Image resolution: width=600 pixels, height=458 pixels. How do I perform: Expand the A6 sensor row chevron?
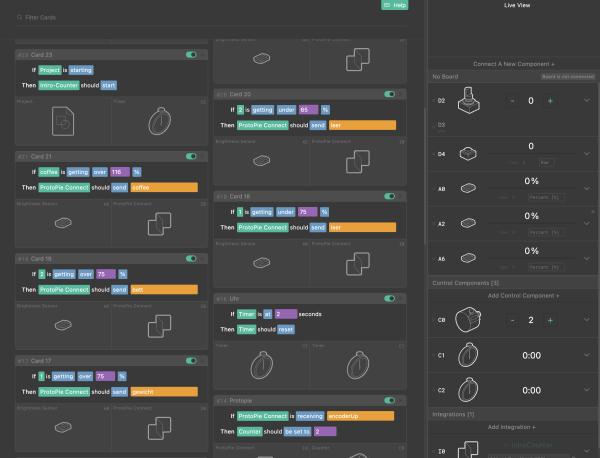587,258
